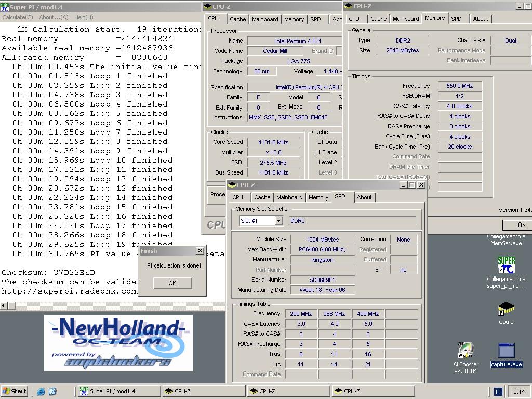Screen dimensions: 532x399
Task: Switch to the Mainboard tab in the CPU-Z SPD window
Action: tap(289, 197)
